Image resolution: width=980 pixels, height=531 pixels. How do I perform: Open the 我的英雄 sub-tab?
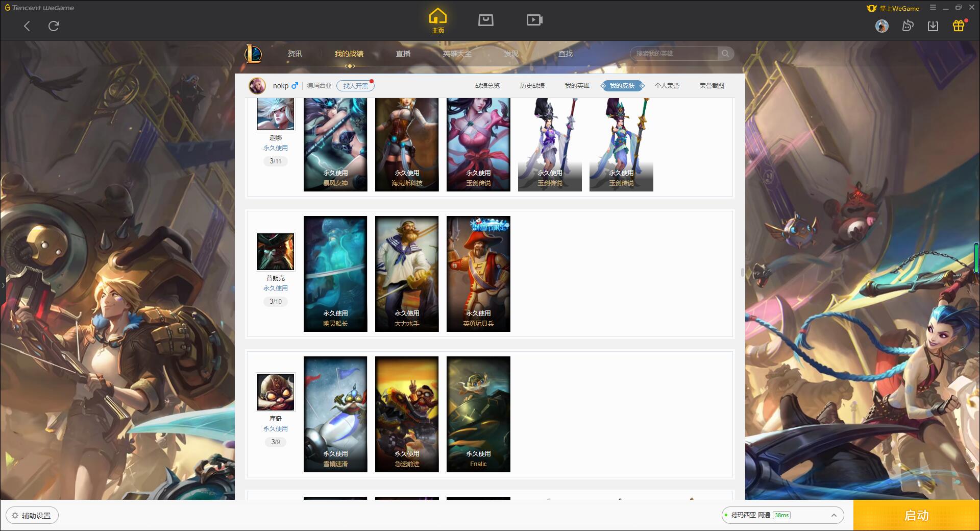tap(577, 86)
